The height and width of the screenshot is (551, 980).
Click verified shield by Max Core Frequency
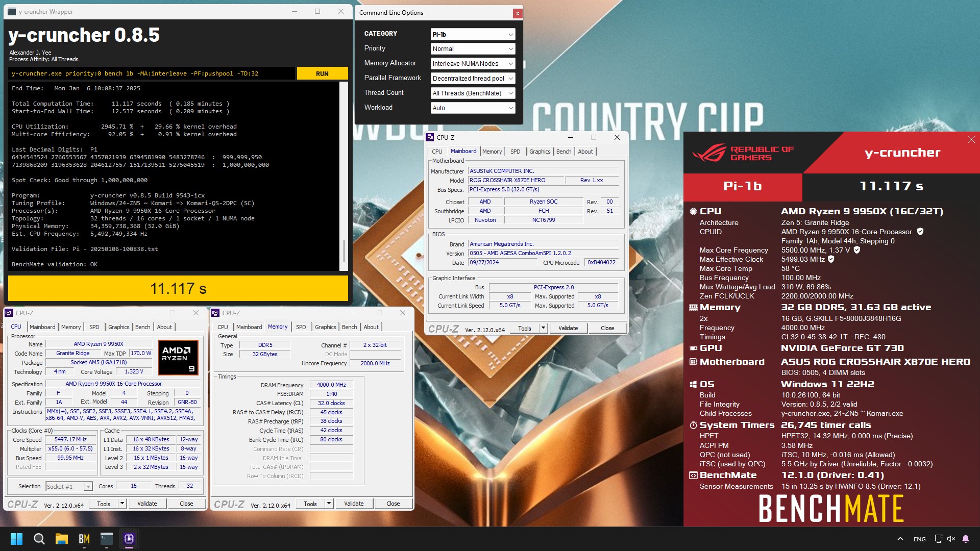(x=857, y=250)
